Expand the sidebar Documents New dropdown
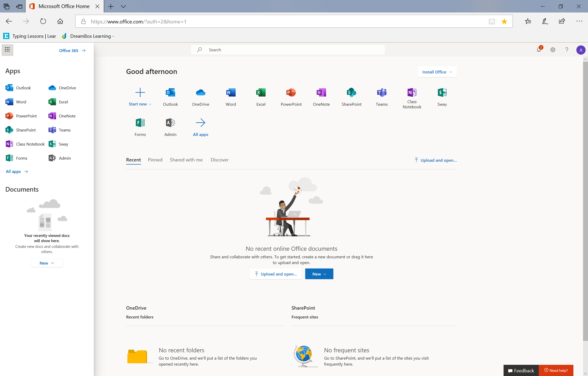 tap(47, 263)
